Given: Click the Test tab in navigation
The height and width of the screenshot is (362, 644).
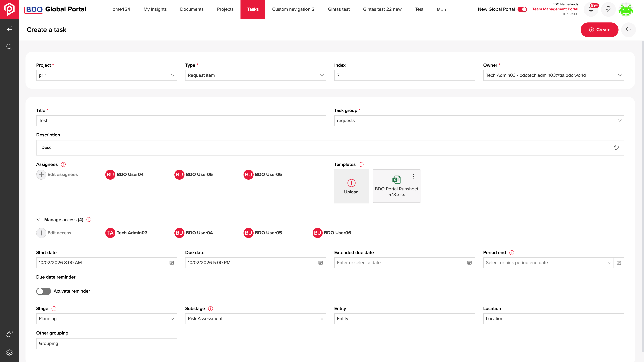Looking at the screenshot, I should point(419,9).
